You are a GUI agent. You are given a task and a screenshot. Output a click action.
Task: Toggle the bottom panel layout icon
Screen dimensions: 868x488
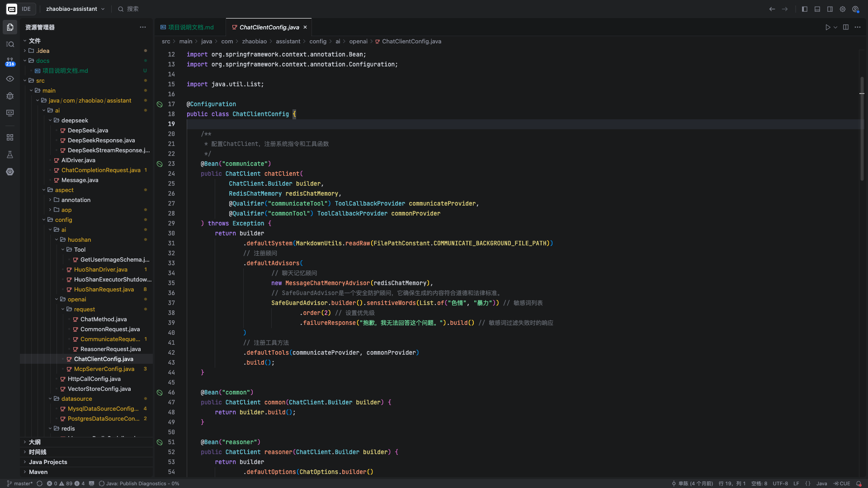pyautogui.click(x=817, y=9)
